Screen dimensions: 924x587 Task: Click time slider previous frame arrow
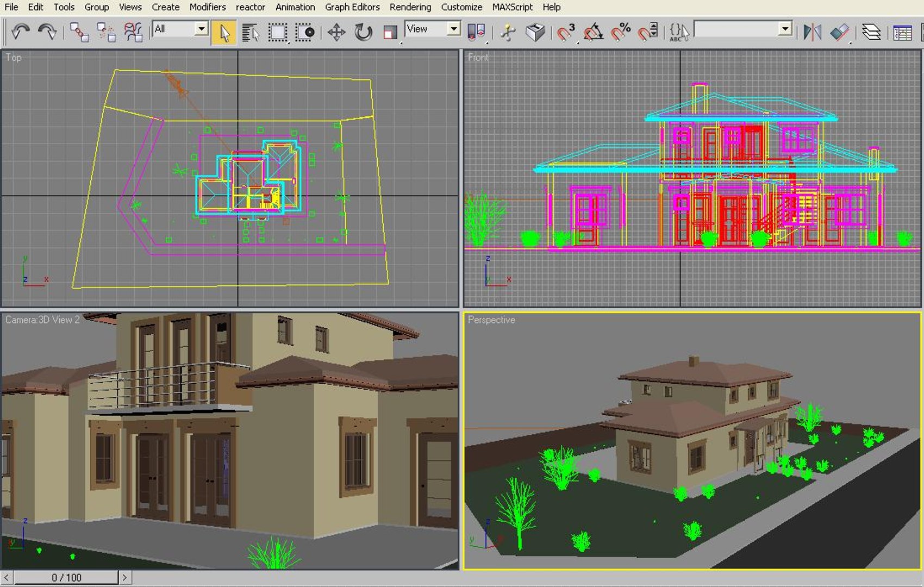(7, 577)
